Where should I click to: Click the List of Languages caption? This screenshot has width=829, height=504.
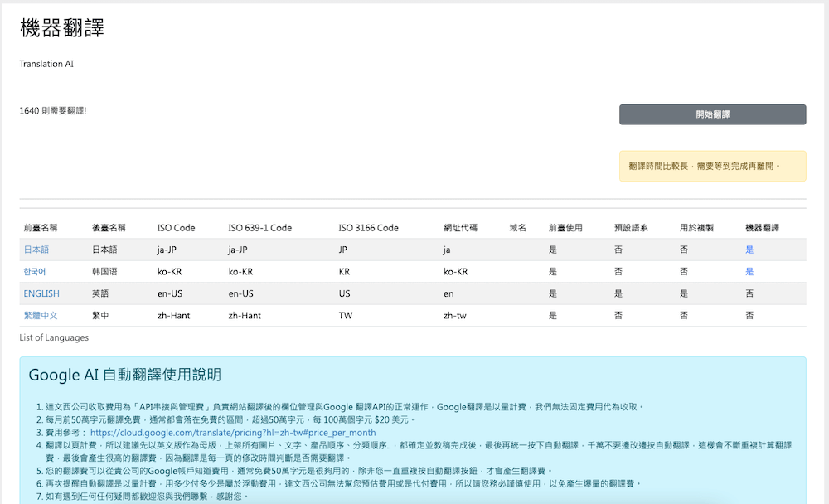click(54, 337)
